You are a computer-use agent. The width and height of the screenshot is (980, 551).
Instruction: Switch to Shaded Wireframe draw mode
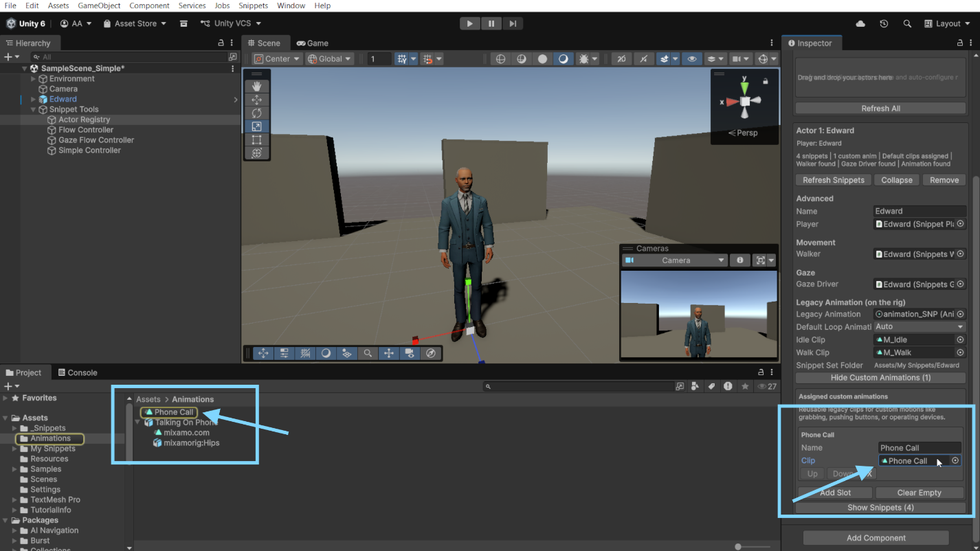tap(522, 59)
